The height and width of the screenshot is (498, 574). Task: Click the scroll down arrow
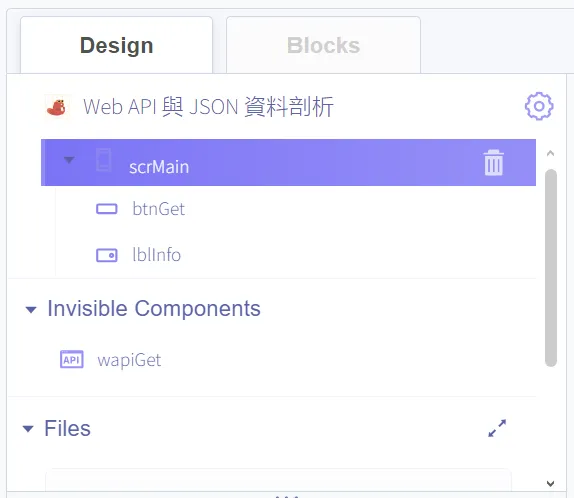point(550,483)
